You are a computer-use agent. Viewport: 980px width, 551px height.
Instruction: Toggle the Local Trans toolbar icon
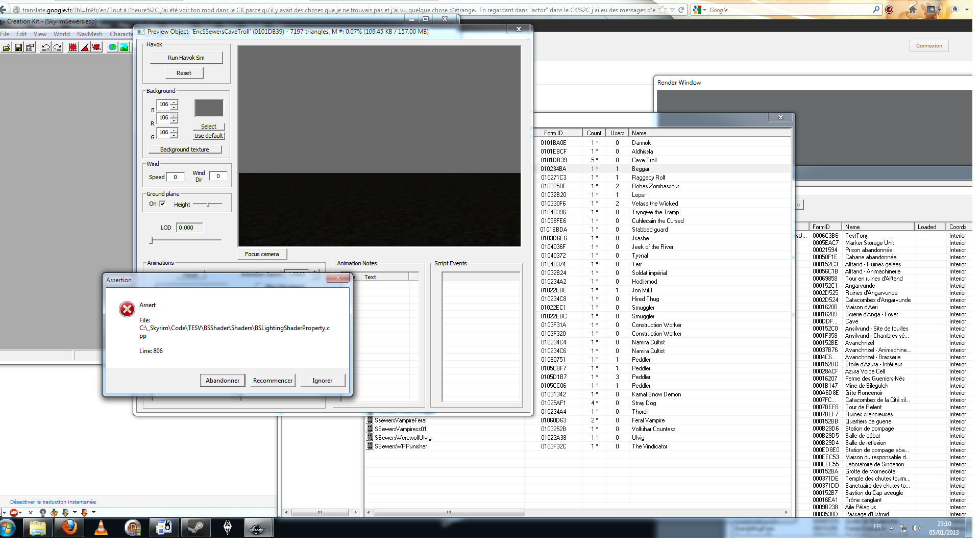[96, 47]
